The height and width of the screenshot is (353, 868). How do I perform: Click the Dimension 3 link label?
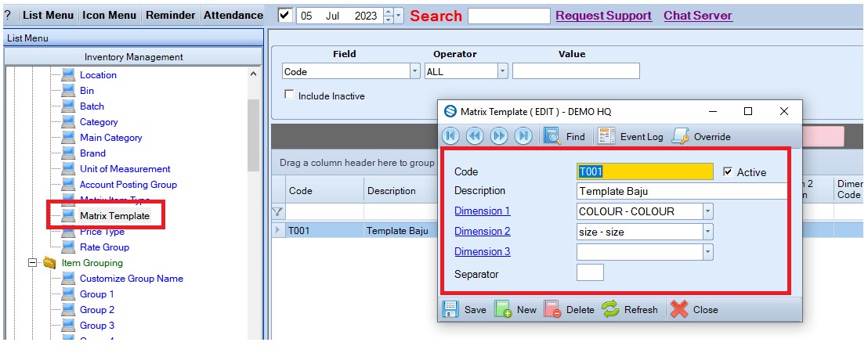(x=482, y=252)
